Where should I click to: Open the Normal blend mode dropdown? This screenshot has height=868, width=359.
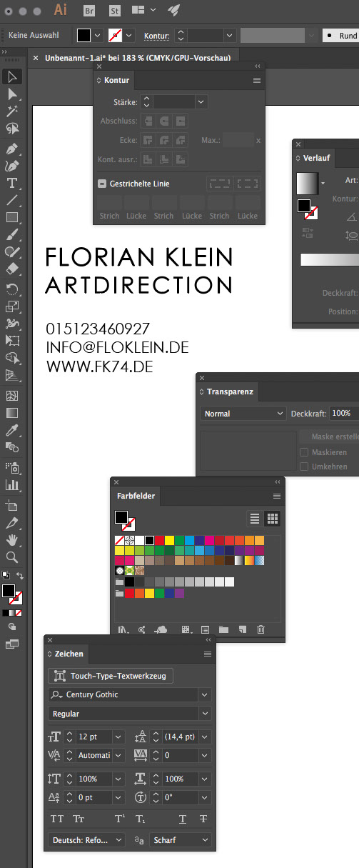243,414
